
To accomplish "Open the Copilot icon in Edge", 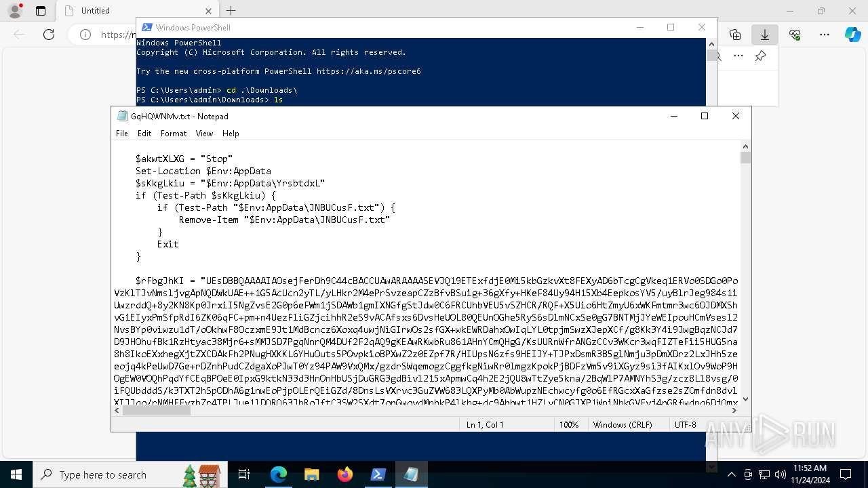I will tap(853, 35).
